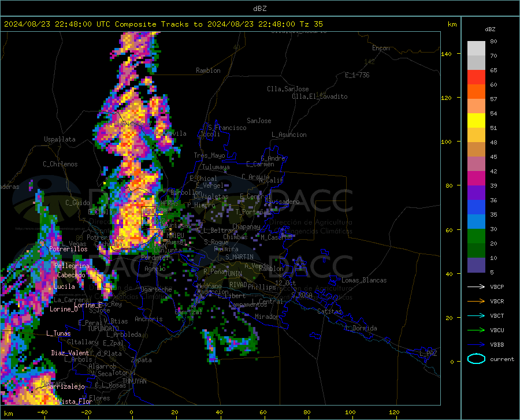Viewport: 520px width, 420px height.
Task: Click the Lomas_Blancas label
Action: (364, 280)
